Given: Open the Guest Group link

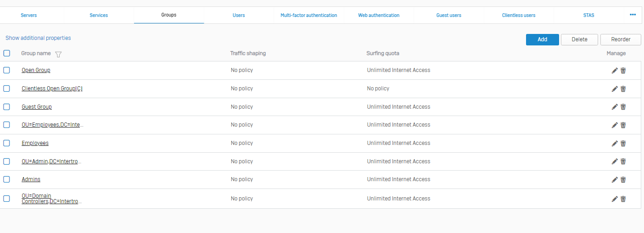Looking at the screenshot, I should click(x=37, y=107).
